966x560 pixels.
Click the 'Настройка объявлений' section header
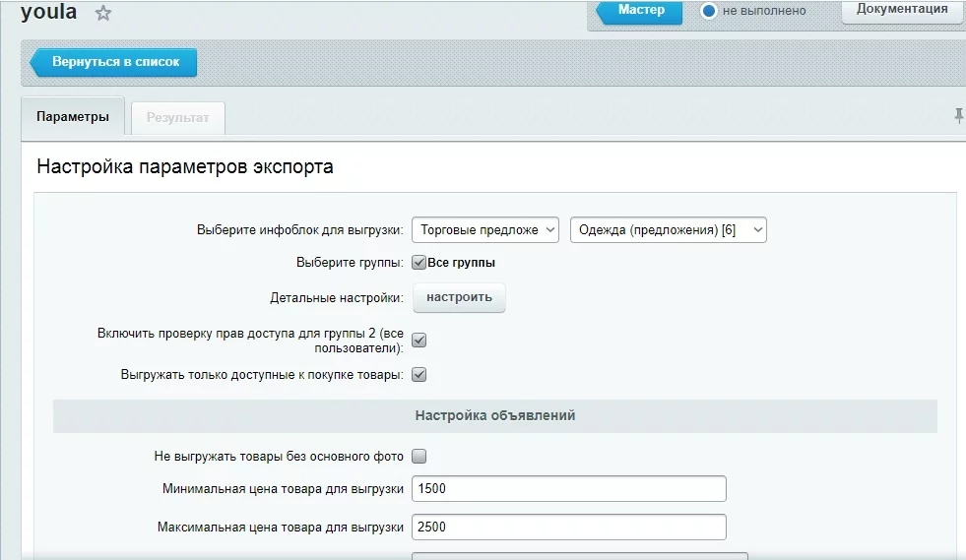coord(494,416)
